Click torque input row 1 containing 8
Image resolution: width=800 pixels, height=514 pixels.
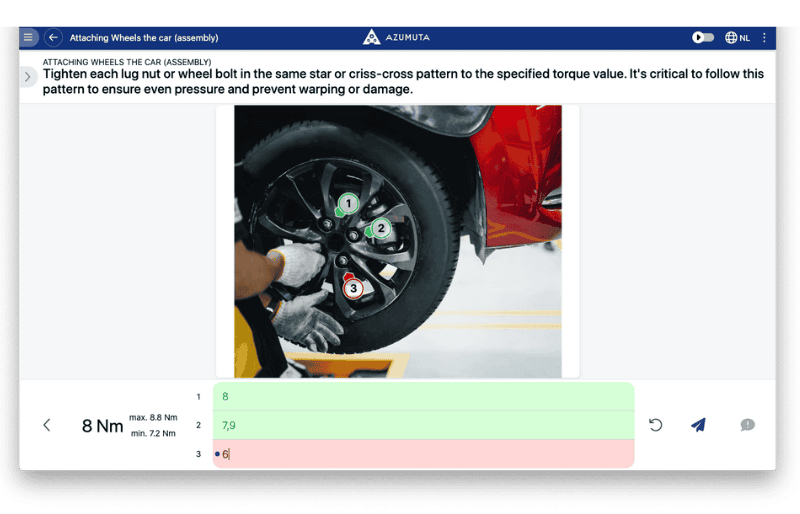[423, 397]
